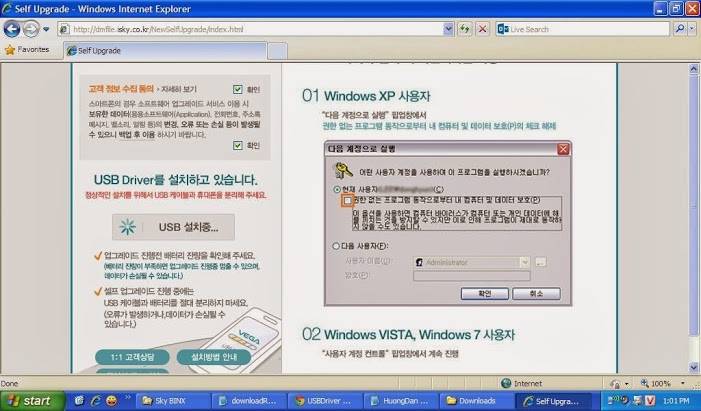Click the Forward navigation arrow button
This screenshot has height=411, width=701.
30,29
